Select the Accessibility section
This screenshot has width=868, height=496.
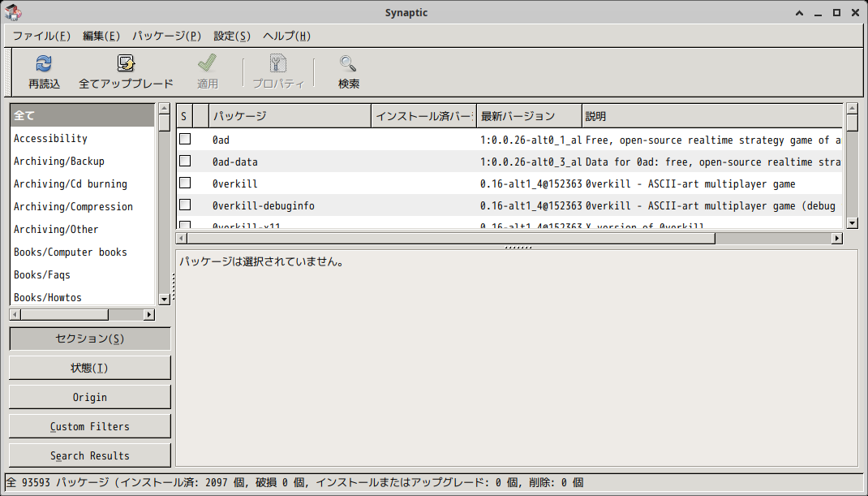click(82, 139)
